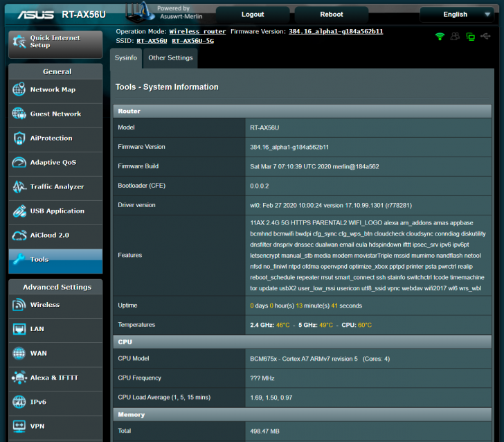
Task: Click the firmware version link in header
Action: click(336, 32)
